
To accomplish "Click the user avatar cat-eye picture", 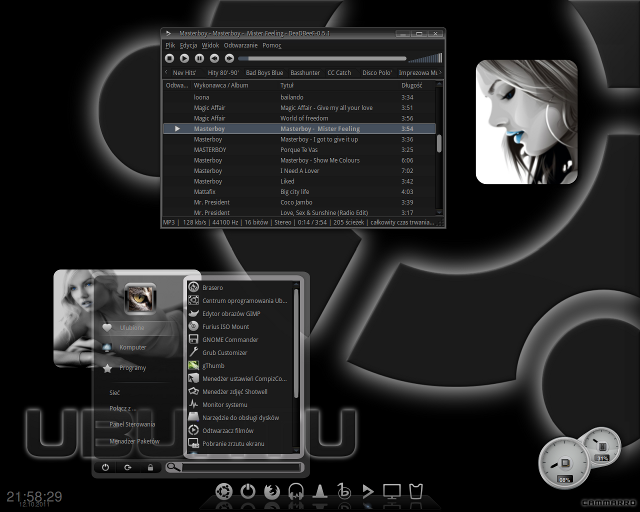I will (140, 298).
